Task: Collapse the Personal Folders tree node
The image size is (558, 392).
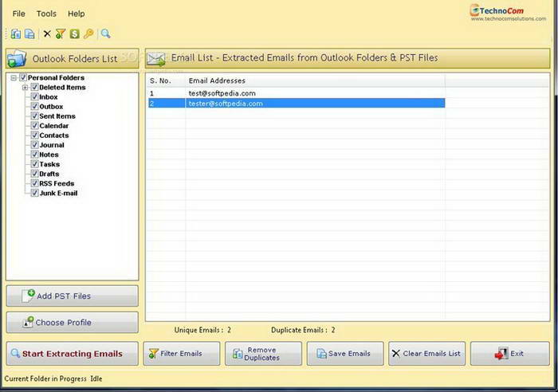Action: (x=14, y=77)
